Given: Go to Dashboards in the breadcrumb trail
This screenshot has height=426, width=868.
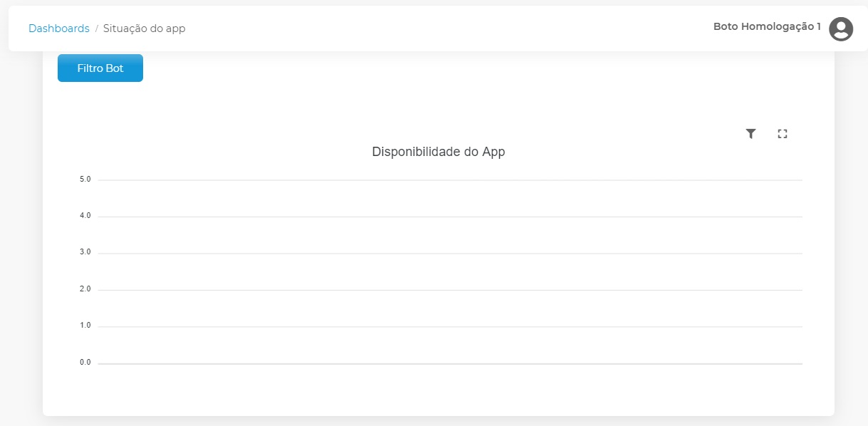Looking at the screenshot, I should [x=58, y=28].
